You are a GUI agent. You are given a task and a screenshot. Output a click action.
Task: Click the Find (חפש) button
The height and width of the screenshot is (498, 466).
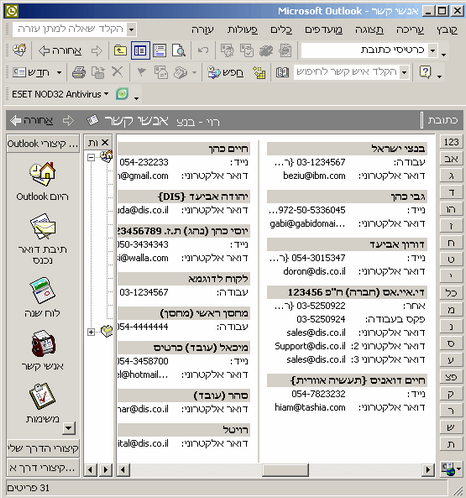pyautogui.click(x=225, y=72)
